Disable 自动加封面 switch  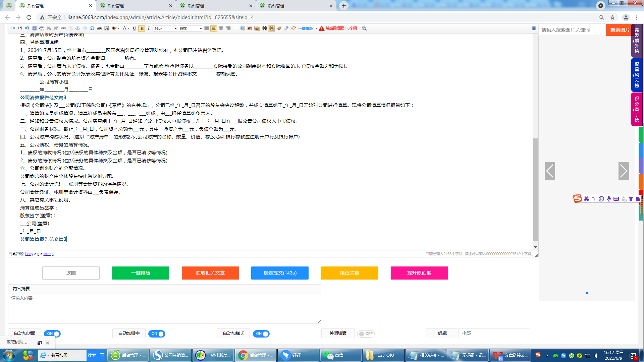(x=53, y=334)
